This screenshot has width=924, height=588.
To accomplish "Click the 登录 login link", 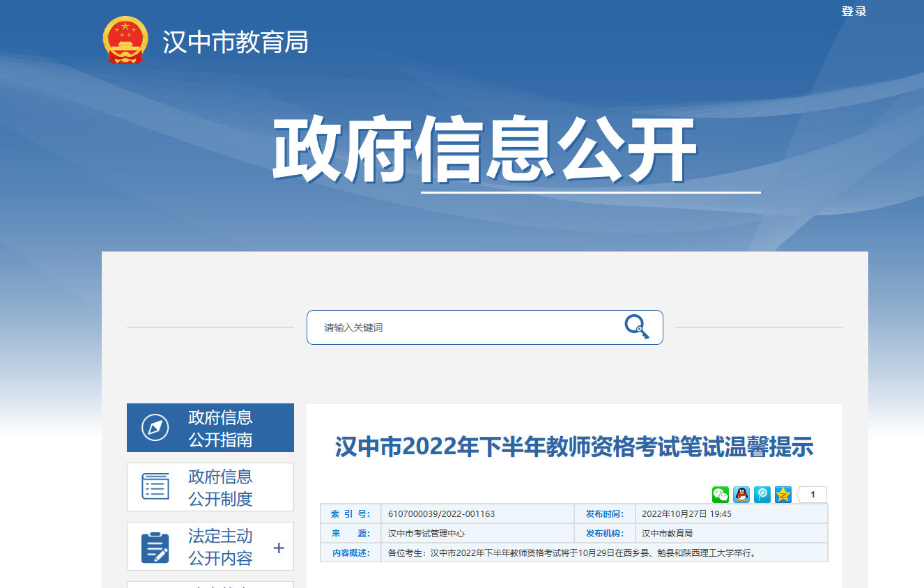I will click(854, 11).
